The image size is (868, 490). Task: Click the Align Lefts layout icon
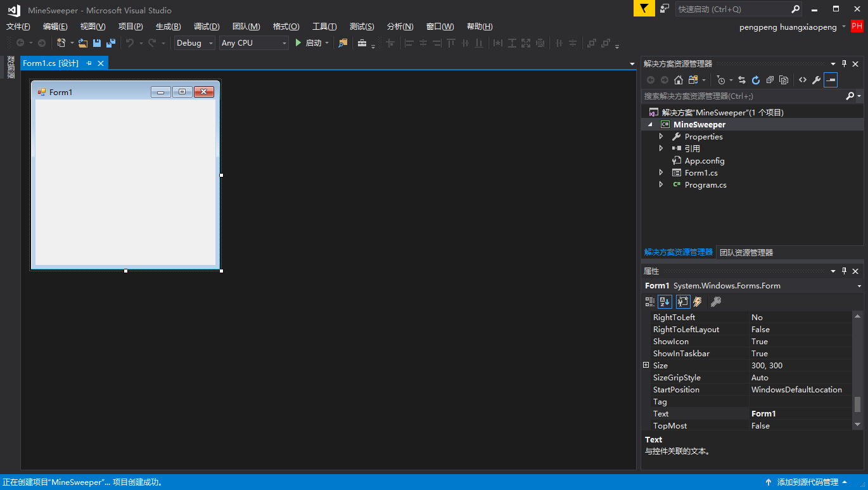pos(409,43)
